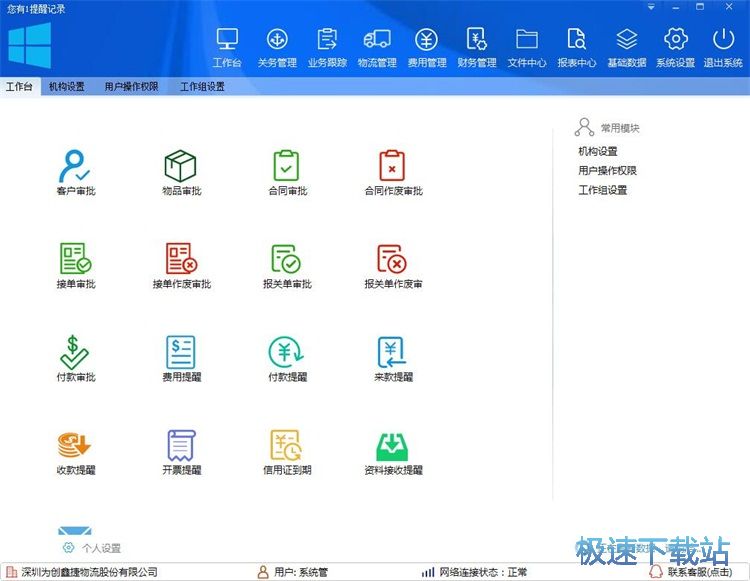Open 接单作废审批 red form icon
Viewport: 750px width, 581px height.
tap(181, 259)
